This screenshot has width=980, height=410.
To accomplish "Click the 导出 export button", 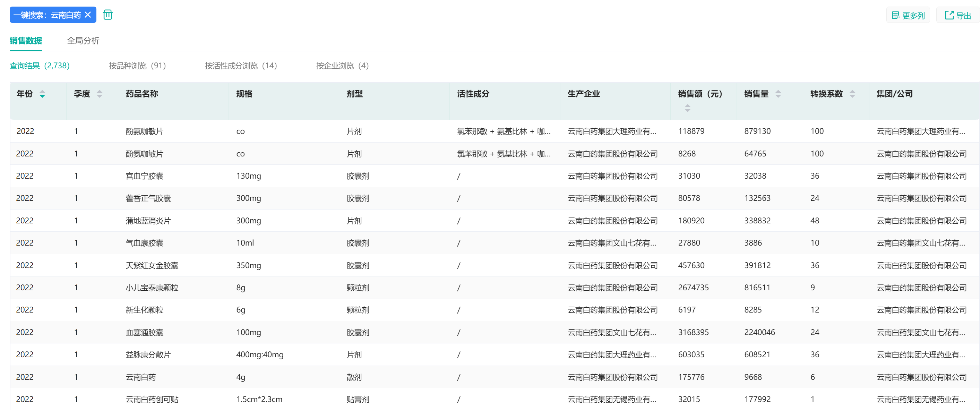I will pyautogui.click(x=957, y=15).
